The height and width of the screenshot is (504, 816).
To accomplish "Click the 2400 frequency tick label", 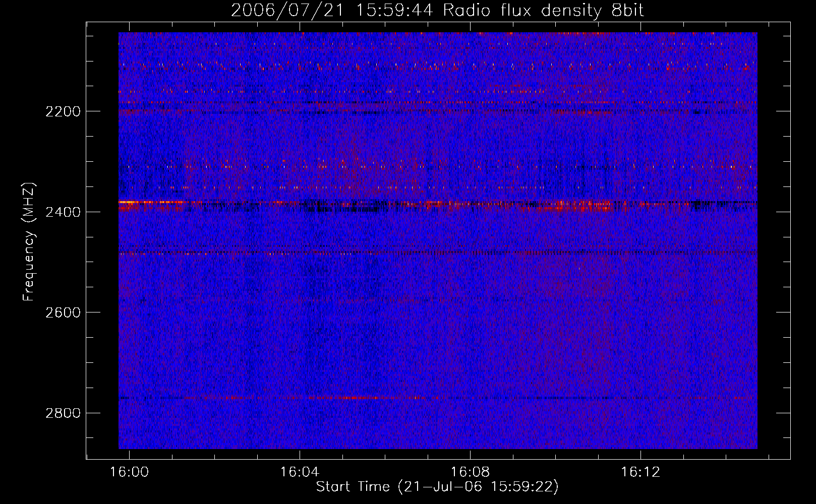I will click(63, 212).
